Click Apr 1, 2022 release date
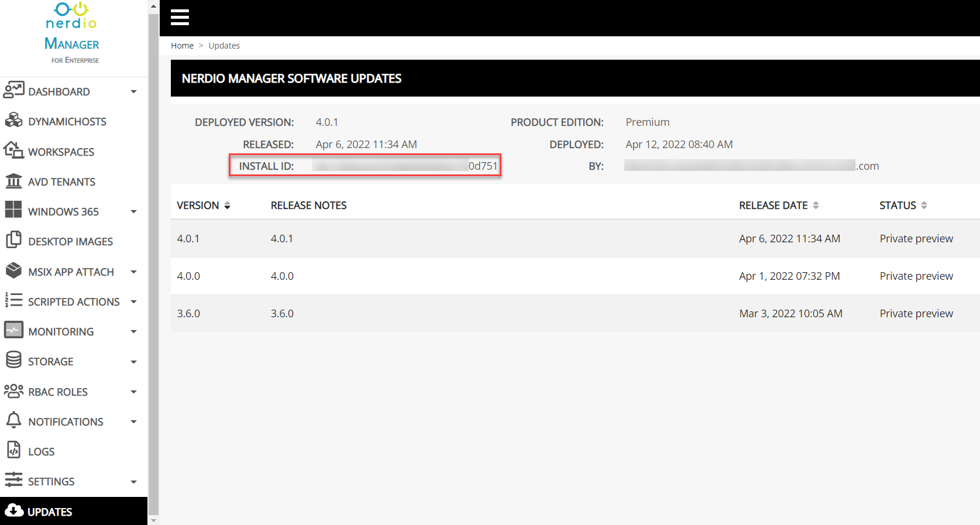The height and width of the screenshot is (525, 980). point(789,276)
